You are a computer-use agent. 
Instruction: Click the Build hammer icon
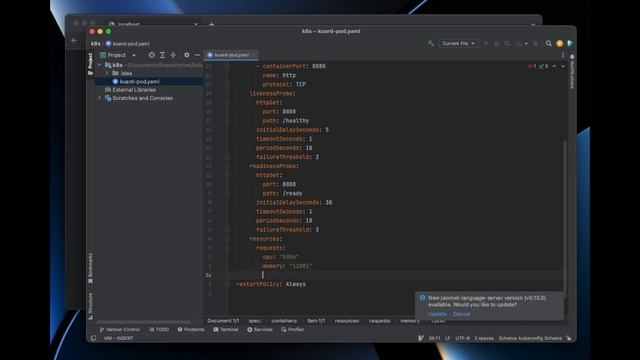431,43
